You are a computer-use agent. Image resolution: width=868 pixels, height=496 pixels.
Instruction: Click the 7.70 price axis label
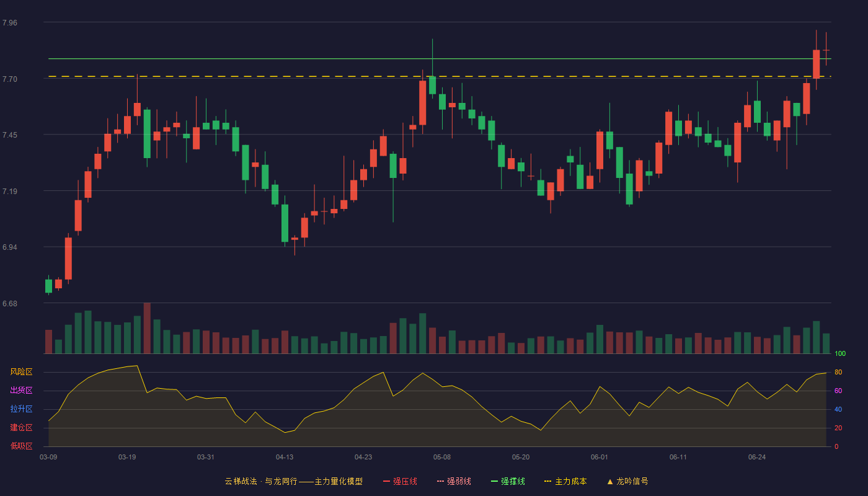(10, 79)
